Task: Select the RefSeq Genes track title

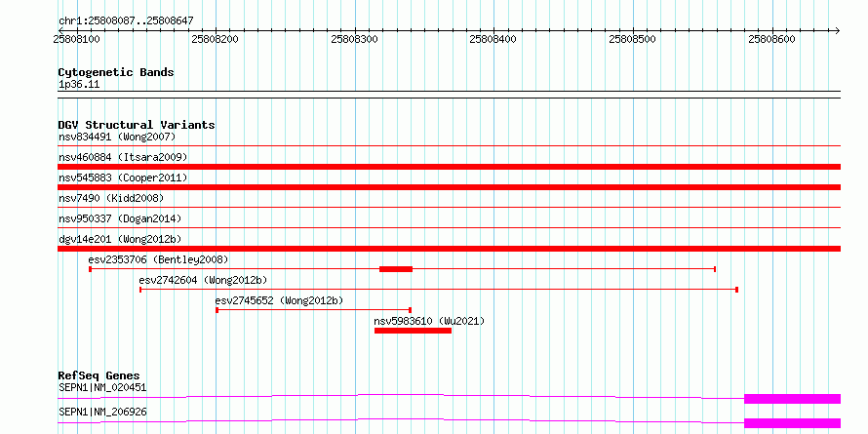Action: [99, 376]
